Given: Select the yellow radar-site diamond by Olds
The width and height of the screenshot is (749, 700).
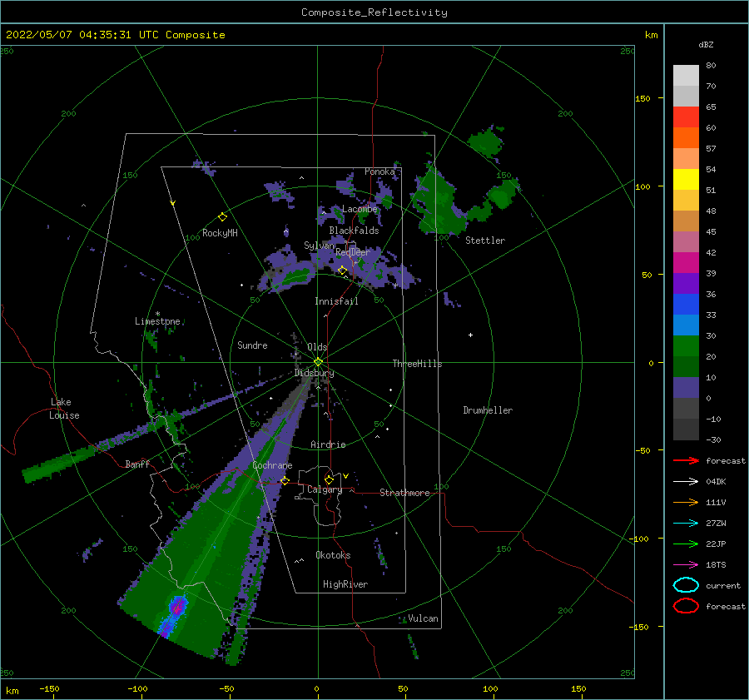Looking at the screenshot, I should (318, 362).
